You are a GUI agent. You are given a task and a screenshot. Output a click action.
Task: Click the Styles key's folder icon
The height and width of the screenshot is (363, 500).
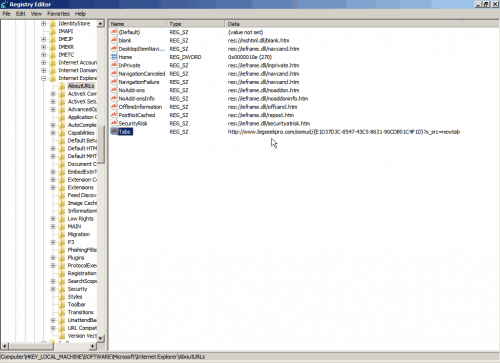pyautogui.click(x=62, y=297)
